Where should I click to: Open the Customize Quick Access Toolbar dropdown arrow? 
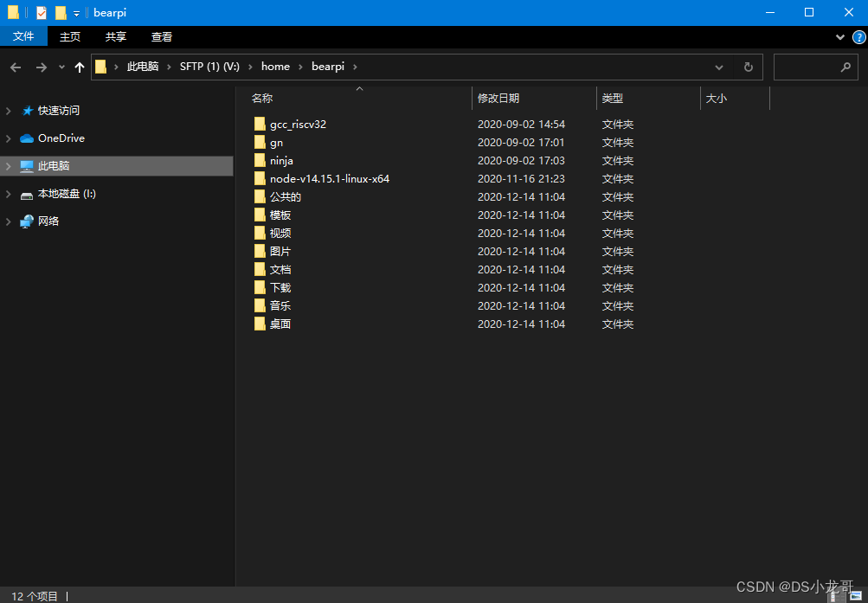76,13
